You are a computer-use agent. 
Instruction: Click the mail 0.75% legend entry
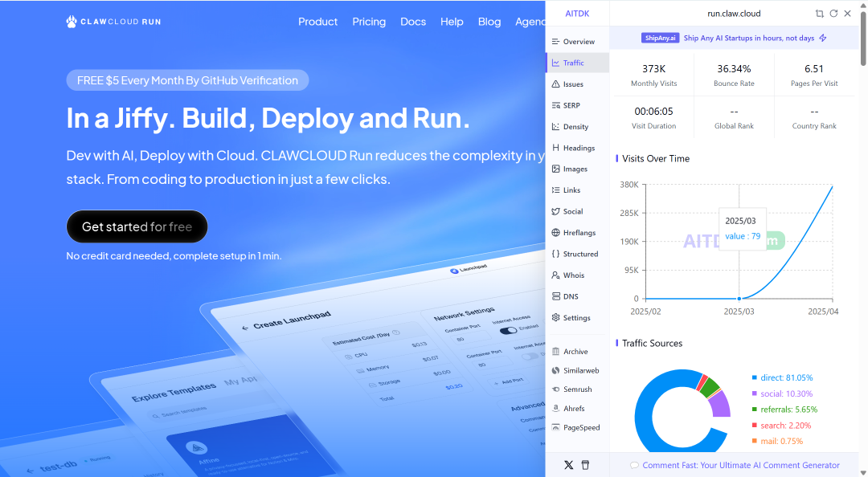click(x=777, y=441)
